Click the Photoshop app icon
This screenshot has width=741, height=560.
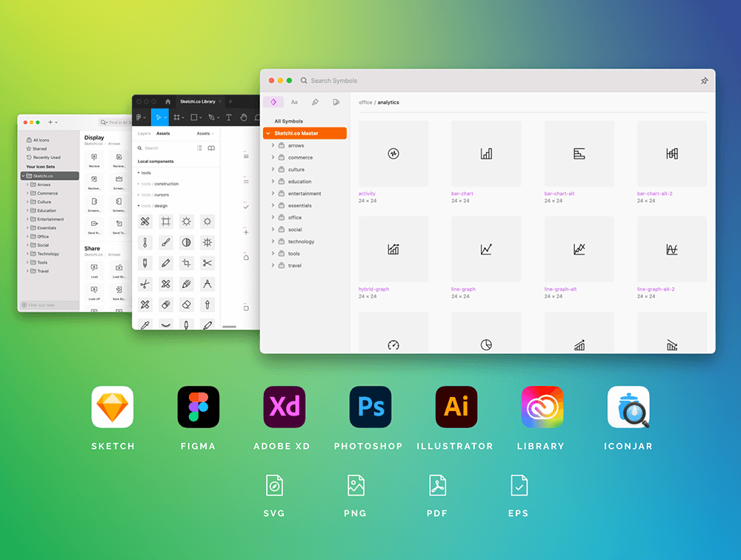[370, 407]
